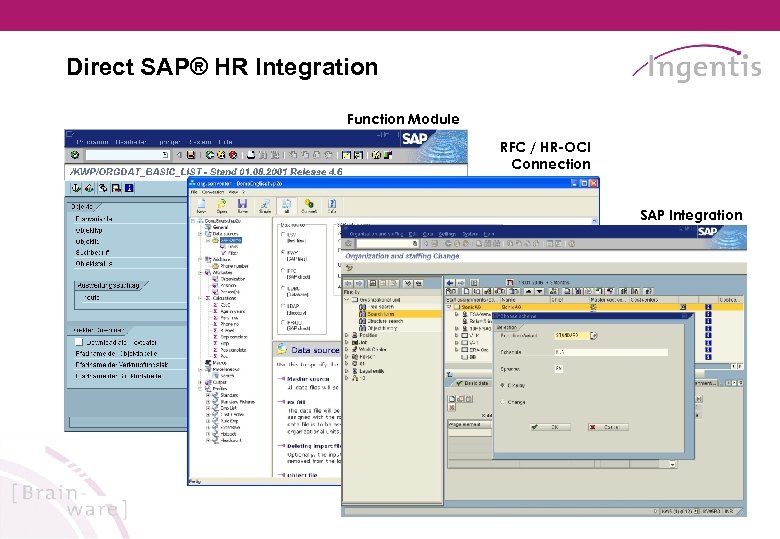The height and width of the screenshot is (539, 780).
Task: Expand the Work Center node in tree
Action: pyautogui.click(x=347, y=350)
